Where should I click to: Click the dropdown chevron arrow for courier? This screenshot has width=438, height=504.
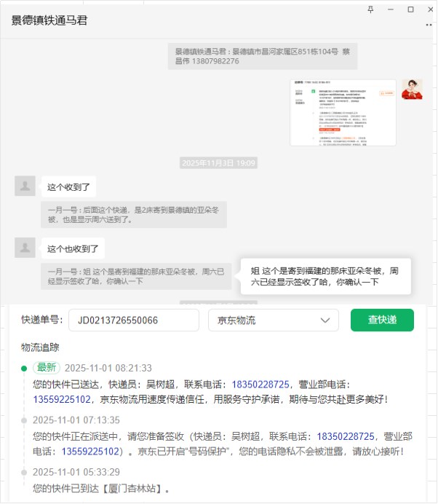pyautogui.click(x=325, y=320)
